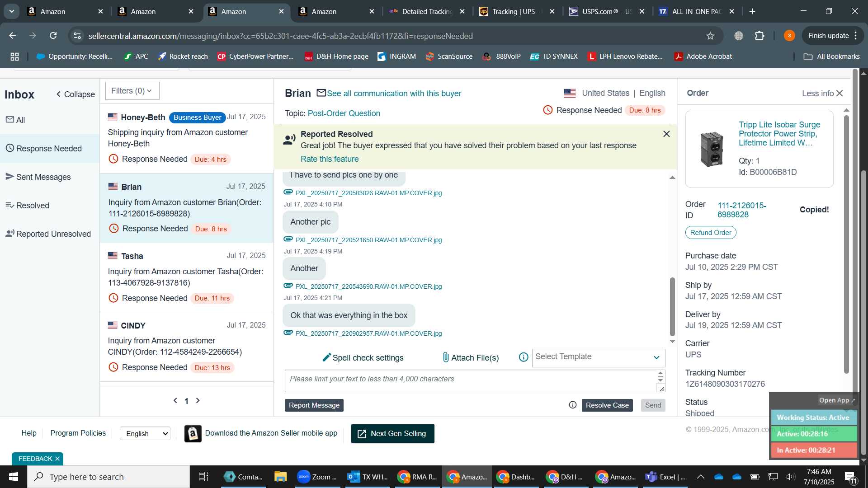This screenshot has width=868, height=488.
Task: Click the Refund Order button
Action: (711, 232)
